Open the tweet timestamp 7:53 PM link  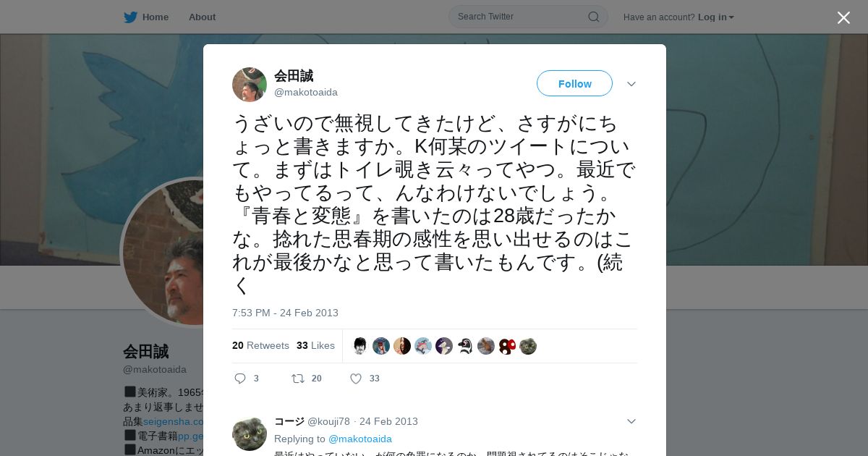(x=285, y=313)
